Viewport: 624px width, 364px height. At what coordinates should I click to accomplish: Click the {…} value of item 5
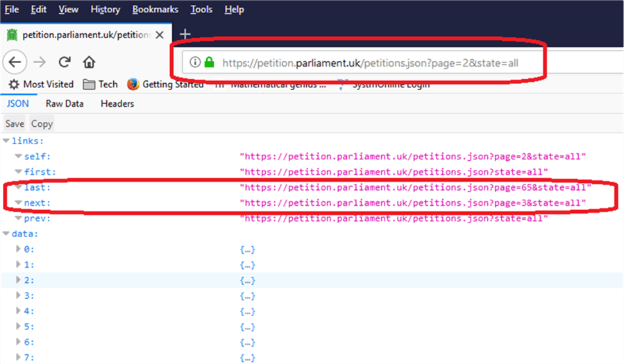click(x=248, y=327)
